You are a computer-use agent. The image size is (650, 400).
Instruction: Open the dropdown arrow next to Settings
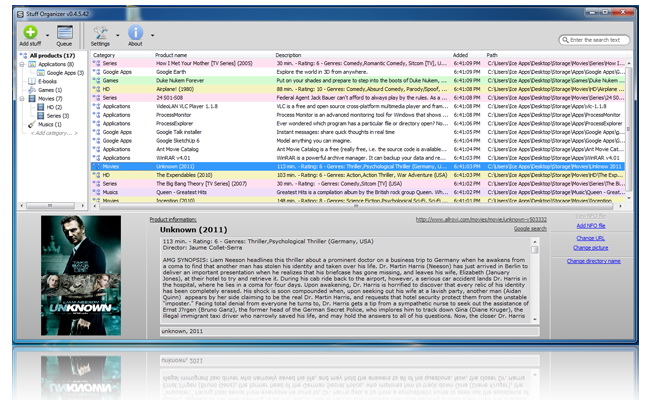[118, 35]
